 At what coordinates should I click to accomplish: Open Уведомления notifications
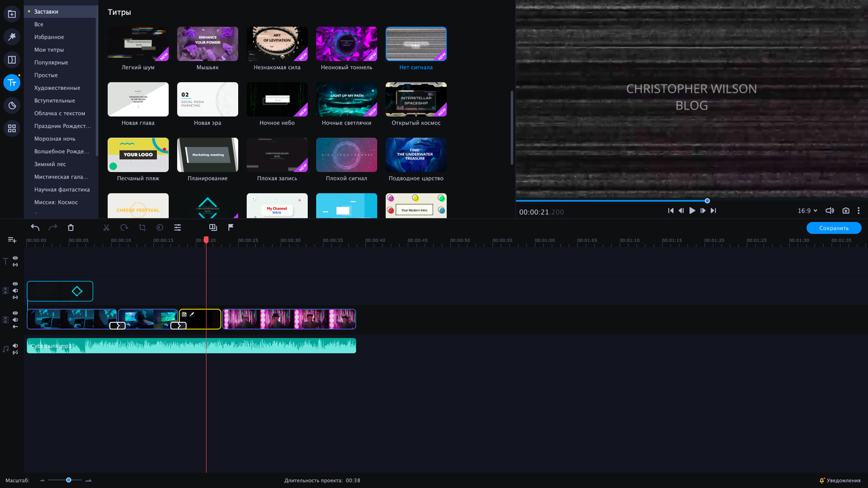(840, 480)
